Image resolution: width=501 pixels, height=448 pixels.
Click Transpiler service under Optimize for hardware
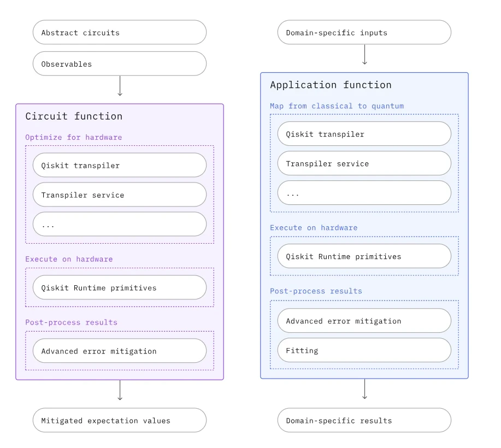(x=120, y=194)
